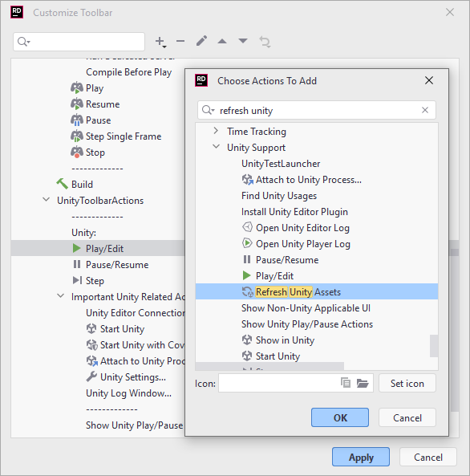The height and width of the screenshot is (476, 470).
Task: Open the browse folder icon for icon path
Action: [363, 383]
